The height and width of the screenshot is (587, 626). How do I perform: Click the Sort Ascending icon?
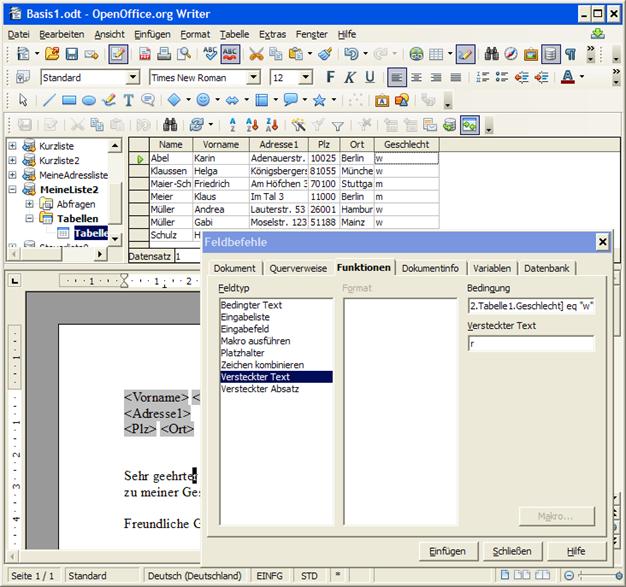point(231,124)
